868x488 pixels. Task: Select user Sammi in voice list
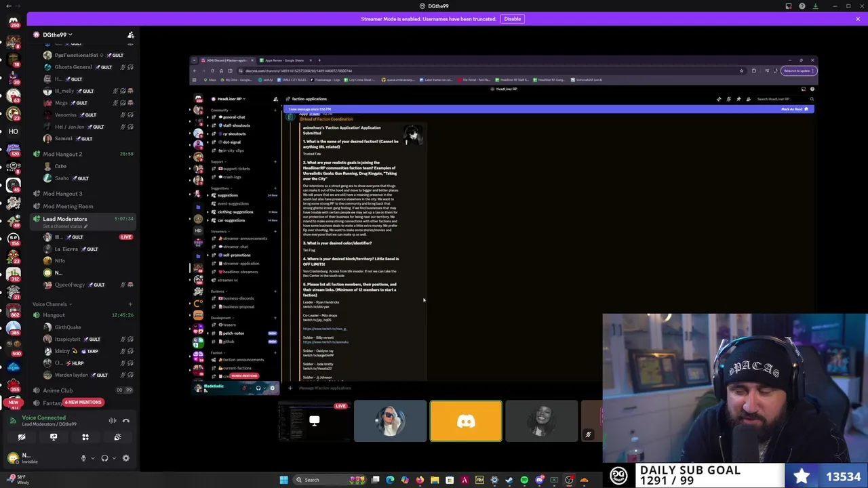coord(63,138)
